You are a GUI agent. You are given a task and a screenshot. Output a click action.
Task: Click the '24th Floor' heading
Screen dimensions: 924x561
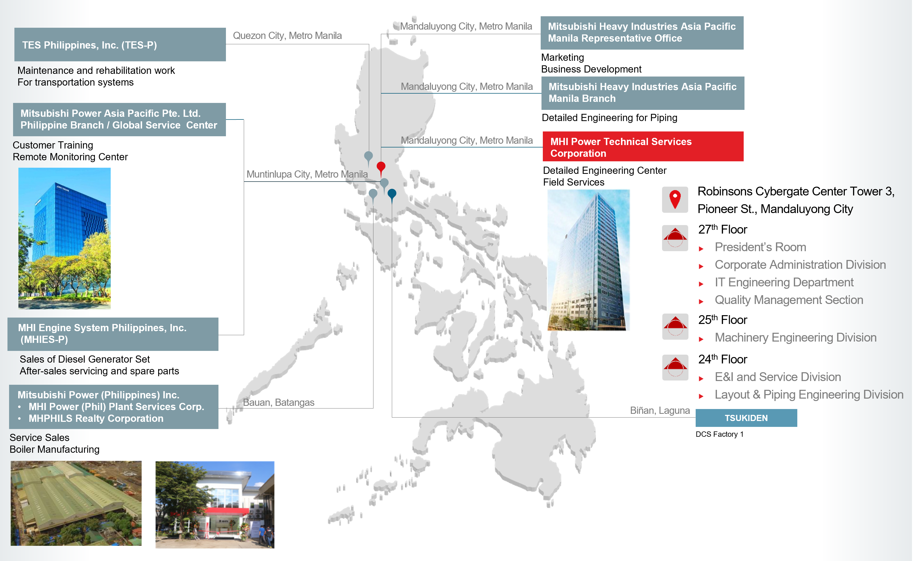(723, 359)
